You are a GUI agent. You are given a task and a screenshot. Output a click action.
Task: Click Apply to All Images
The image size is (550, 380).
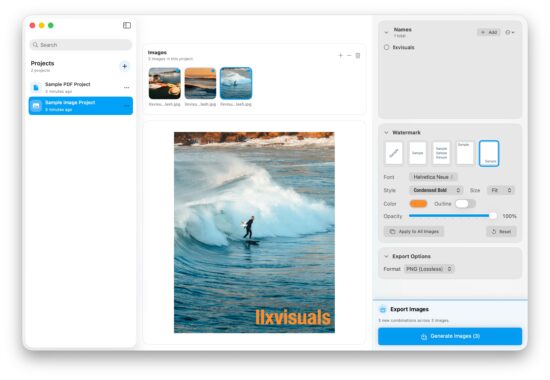click(414, 232)
